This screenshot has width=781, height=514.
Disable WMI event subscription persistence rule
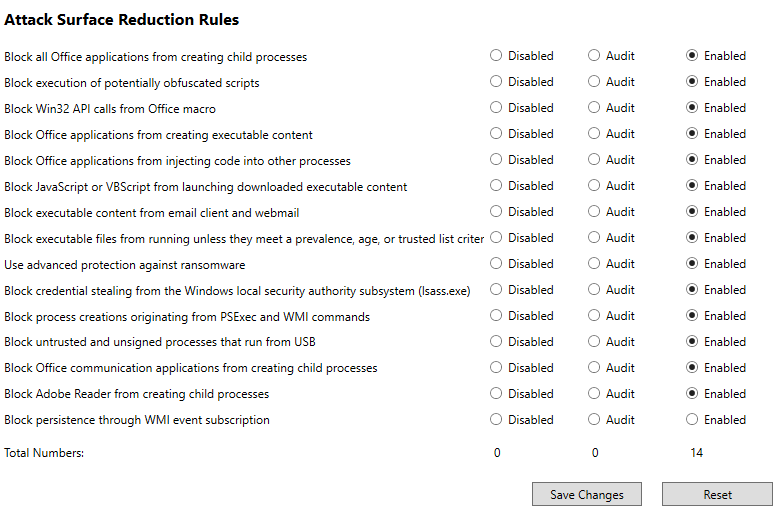(497, 420)
